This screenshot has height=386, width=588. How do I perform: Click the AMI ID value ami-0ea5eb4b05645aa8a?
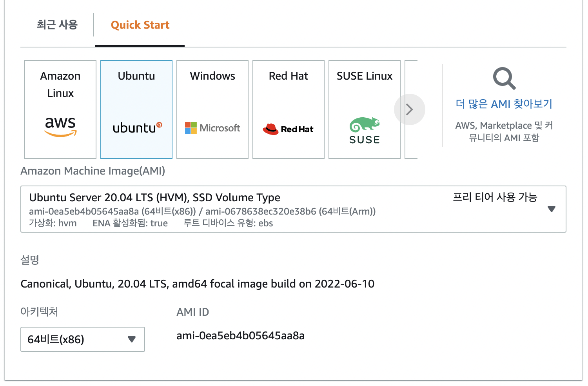point(240,336)
